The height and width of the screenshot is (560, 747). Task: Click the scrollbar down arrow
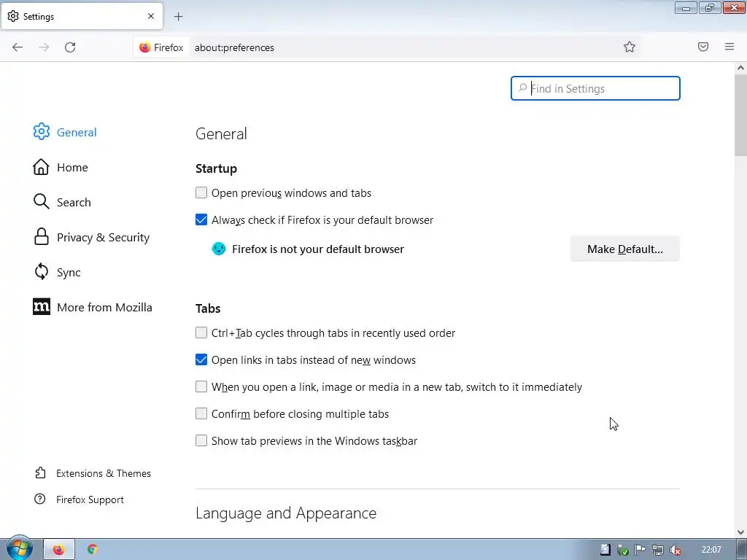coord(740,532)
